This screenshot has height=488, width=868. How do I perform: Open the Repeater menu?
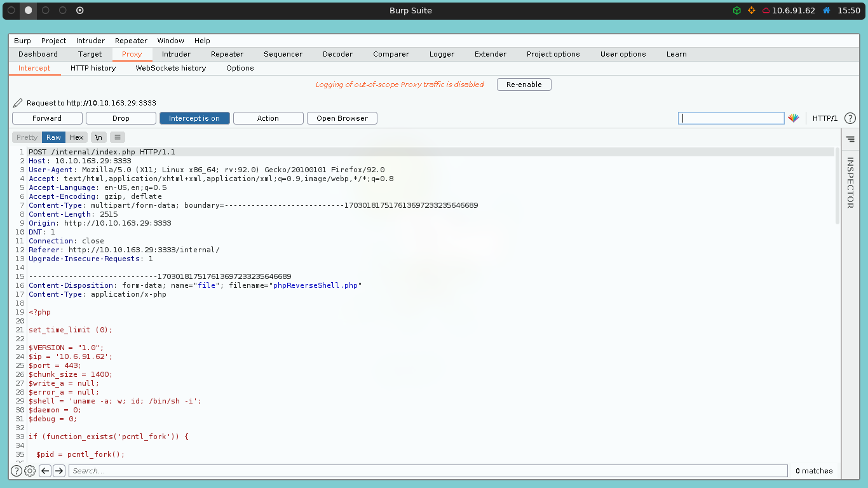pyautogui.click(x=132, y=41)
